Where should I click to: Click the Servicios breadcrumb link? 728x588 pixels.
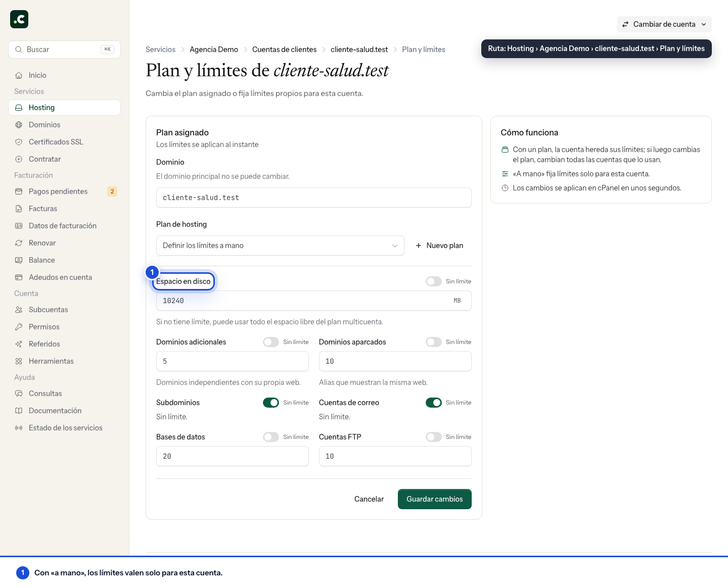(160, 50)
